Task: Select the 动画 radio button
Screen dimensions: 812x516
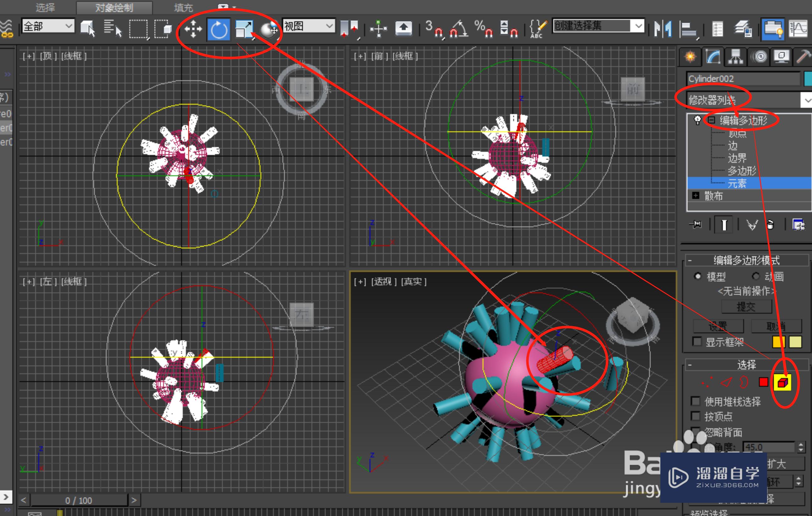Action: [x=756, y=277]
